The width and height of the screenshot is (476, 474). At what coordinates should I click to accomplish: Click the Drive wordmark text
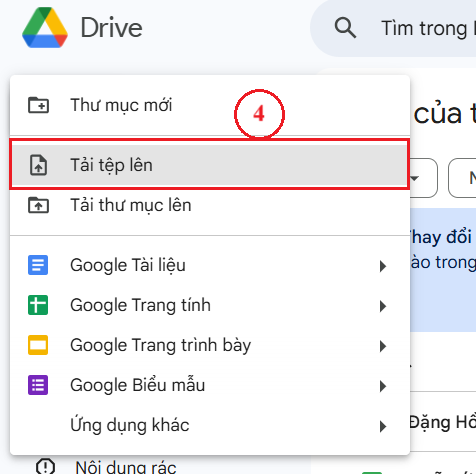coord(111,28)
